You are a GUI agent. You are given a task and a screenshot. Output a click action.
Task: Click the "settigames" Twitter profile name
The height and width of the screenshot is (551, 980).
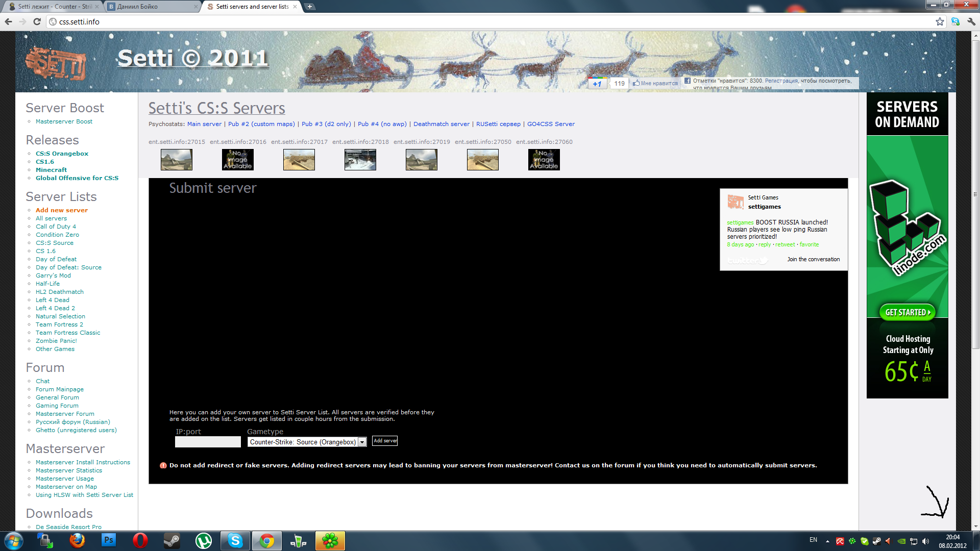click(x=764, y=207)
